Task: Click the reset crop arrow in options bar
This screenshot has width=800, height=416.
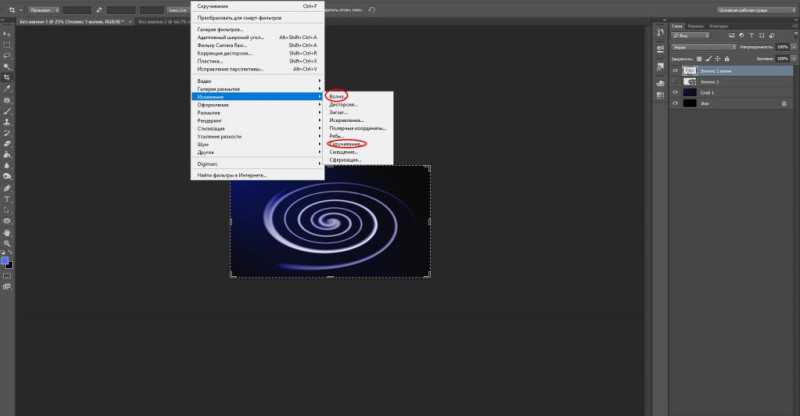Action: 372,10
